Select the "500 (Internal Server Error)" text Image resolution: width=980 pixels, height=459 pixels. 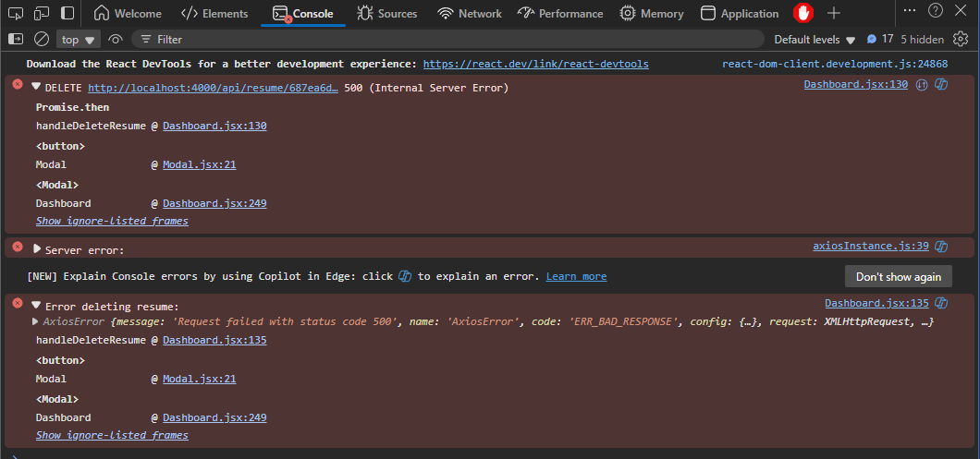pos(426,88)
